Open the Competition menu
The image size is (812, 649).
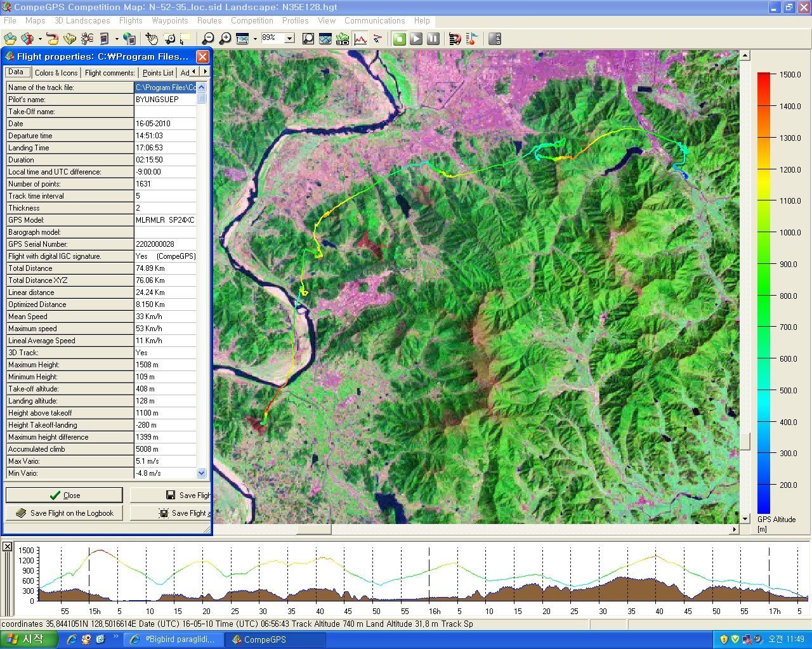click(x=252, y=20)
